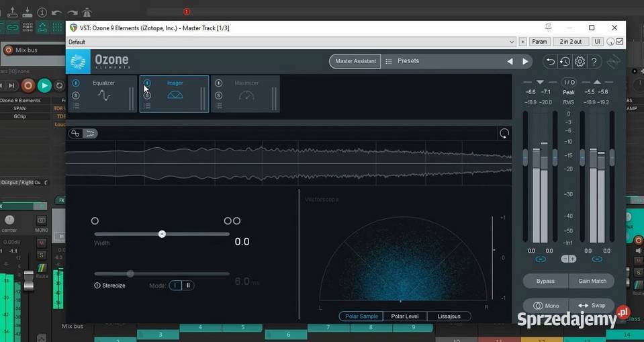Image resolution: width=644 pixels, height=342 pixels.
Task: Open the Param menu
Action: coord(539,42)
